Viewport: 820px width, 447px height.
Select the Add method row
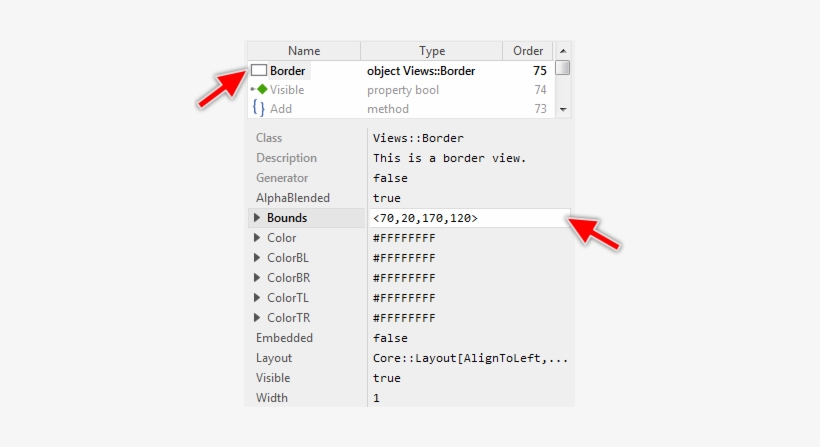[x=400, y=109]
